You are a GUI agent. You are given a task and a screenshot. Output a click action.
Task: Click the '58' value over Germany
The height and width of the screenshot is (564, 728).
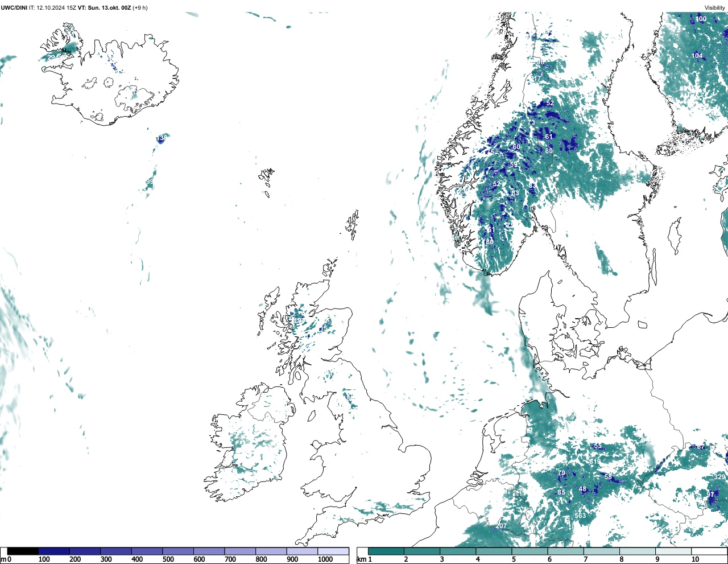(608, 477)
